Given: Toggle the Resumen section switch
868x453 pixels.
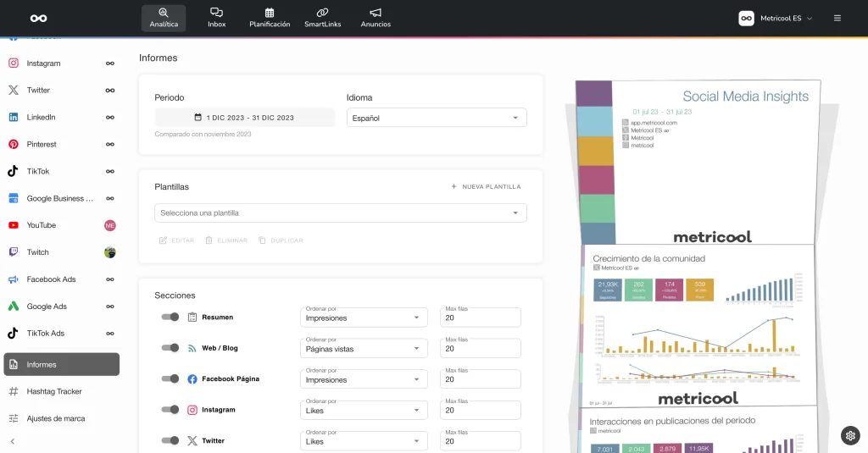Looking at the screenshot, I should [x=170, y=317].
